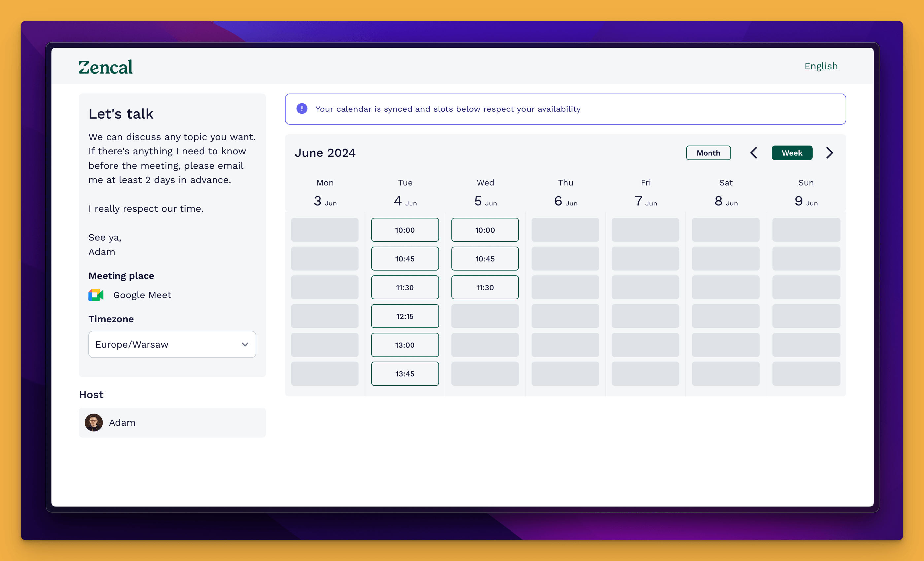Click the Zencal logo
924x561 pixels.
[x=105, y=67]
